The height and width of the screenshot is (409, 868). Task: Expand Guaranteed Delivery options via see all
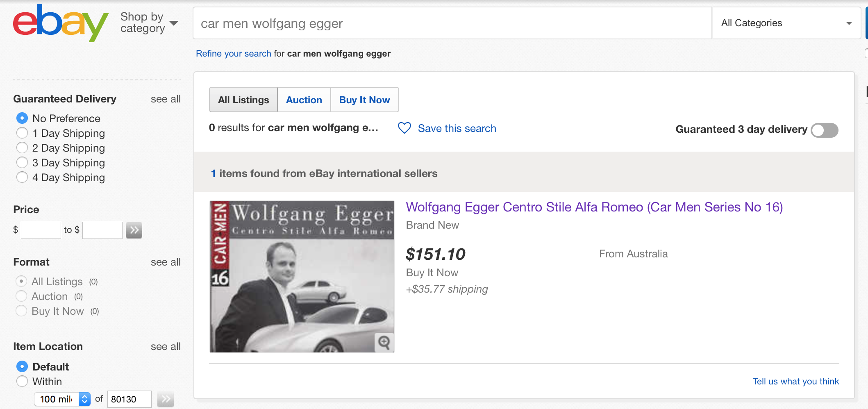click(x=166, y=99)
